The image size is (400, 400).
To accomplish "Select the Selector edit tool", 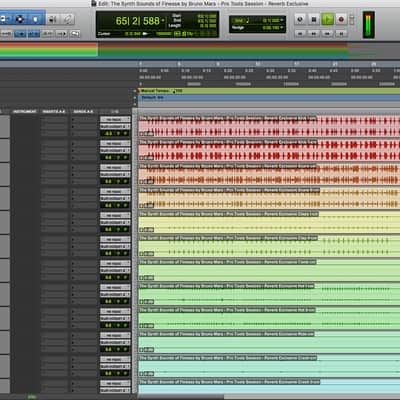I will point(20,19).
